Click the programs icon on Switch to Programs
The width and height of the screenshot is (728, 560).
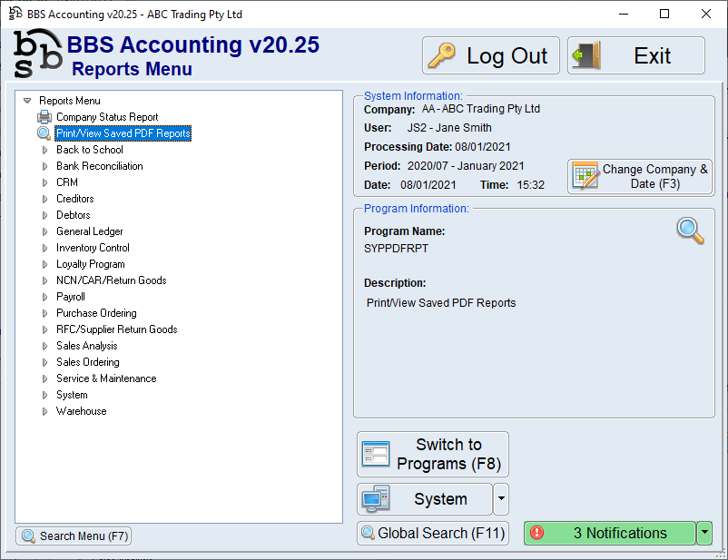(375, 454)
